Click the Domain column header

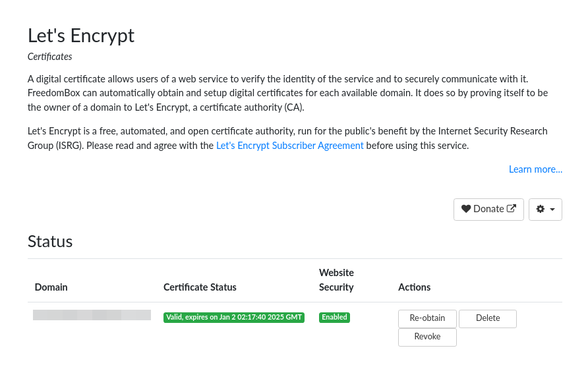(51, 287)
